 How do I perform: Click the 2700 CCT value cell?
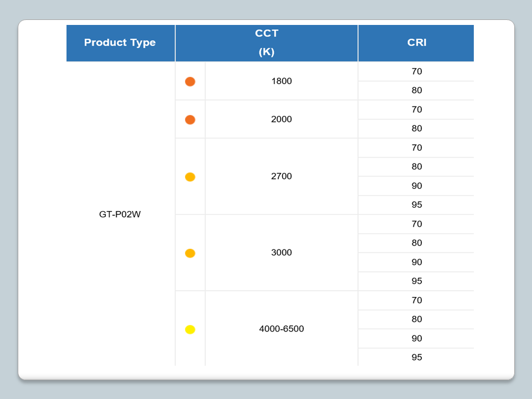[282, 176]
